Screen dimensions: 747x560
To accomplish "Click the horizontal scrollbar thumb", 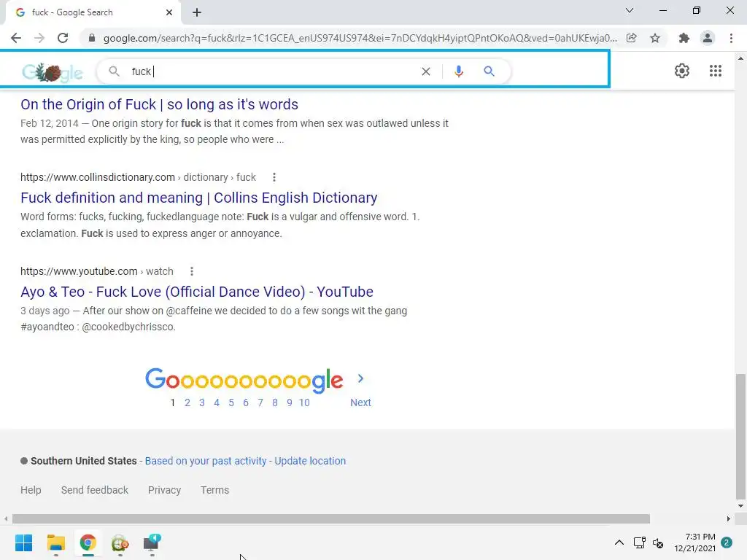I will pyautogui.click(x=331, y=518).
